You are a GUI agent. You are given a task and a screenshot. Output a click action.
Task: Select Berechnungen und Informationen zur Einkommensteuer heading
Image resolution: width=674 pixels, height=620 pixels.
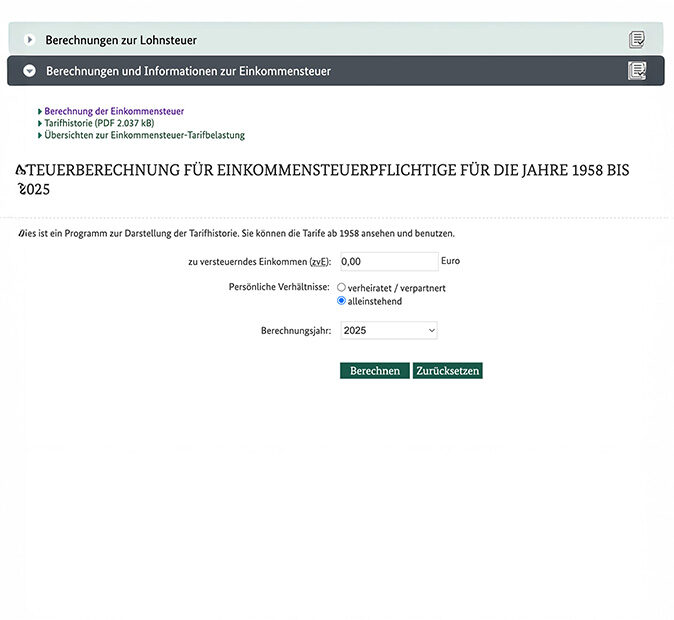(188, 71)
